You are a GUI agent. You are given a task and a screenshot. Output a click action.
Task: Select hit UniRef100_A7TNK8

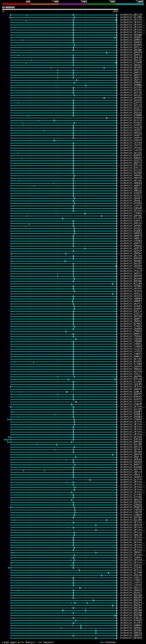pos(131,364)
